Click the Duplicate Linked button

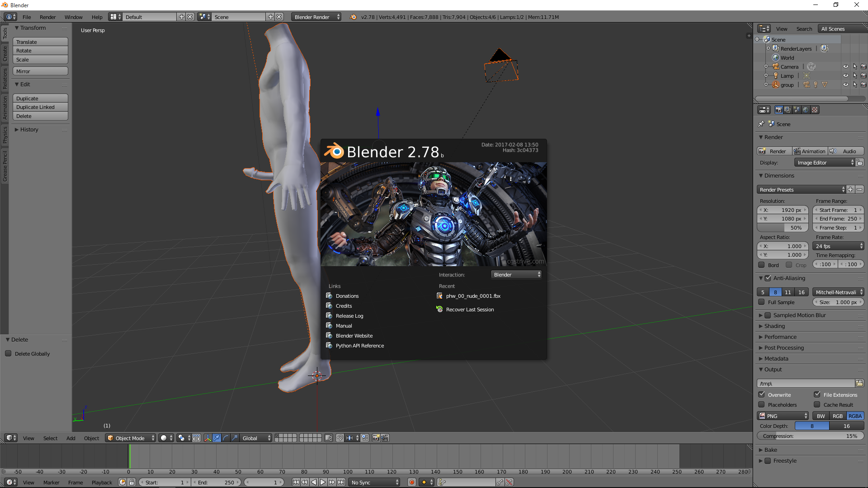pyautogui.click(x=40, y=107)
